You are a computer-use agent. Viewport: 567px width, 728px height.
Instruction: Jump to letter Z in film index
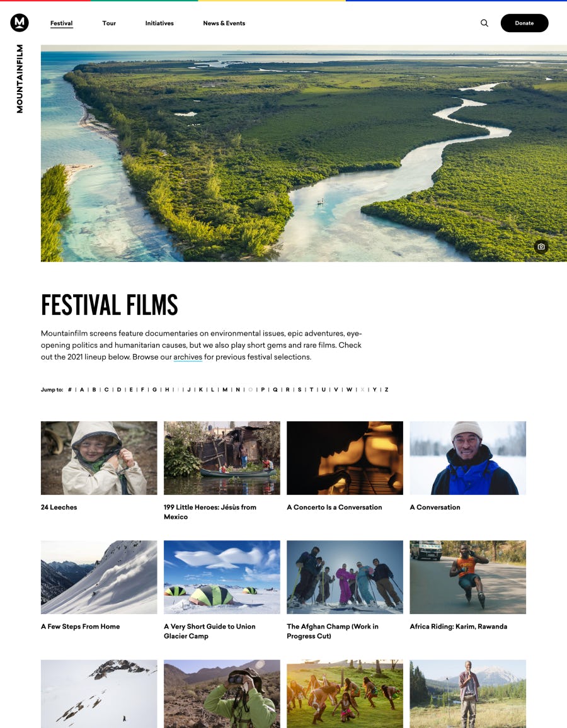coord(386,390)
